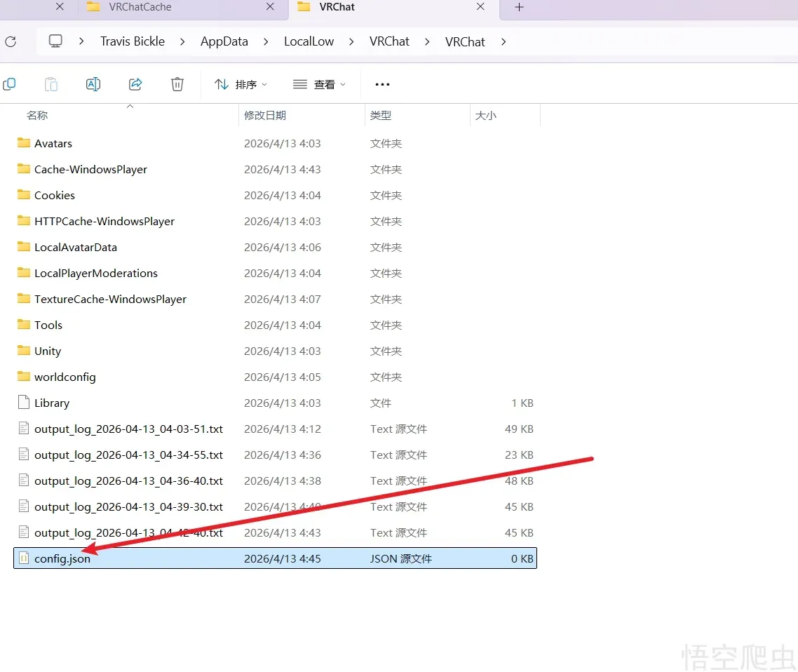This screenshot has height=672, width=798.
Task: Open the See more ellipsis menu
Action: 382,84
